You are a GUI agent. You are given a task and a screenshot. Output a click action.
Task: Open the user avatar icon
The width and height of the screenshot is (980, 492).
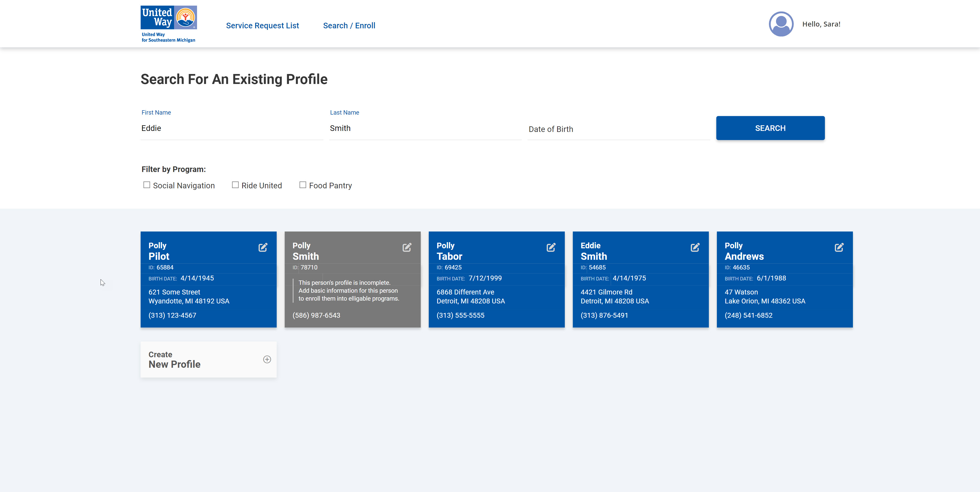(781, 24)
